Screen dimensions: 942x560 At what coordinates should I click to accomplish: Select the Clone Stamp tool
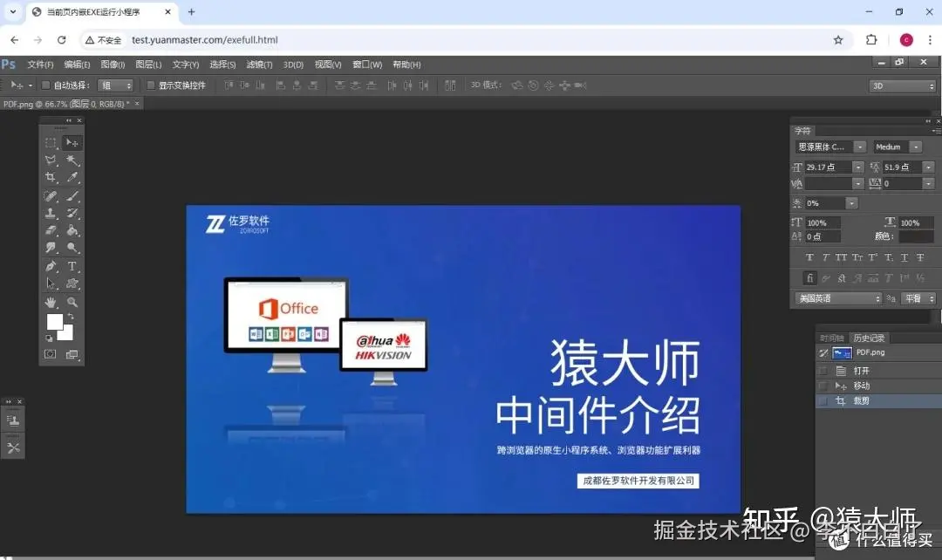[x=51, y=214]
